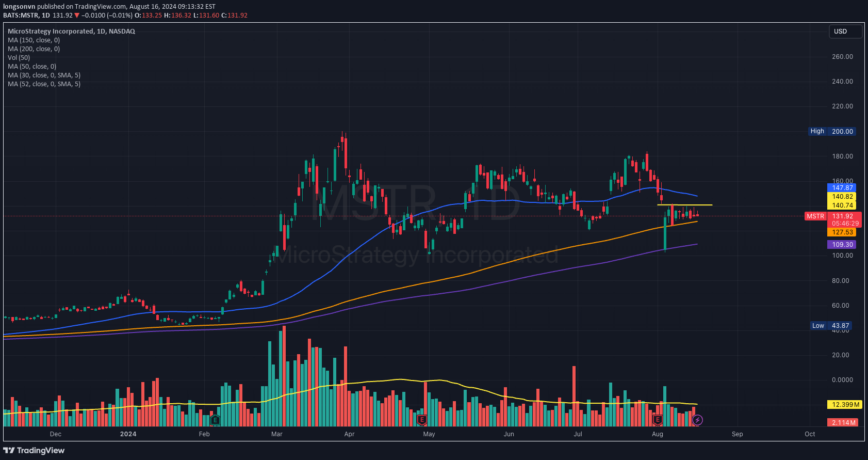Click the 12.399M volume average label
This screenshot has height=460, width=868.
click(845, 405)
